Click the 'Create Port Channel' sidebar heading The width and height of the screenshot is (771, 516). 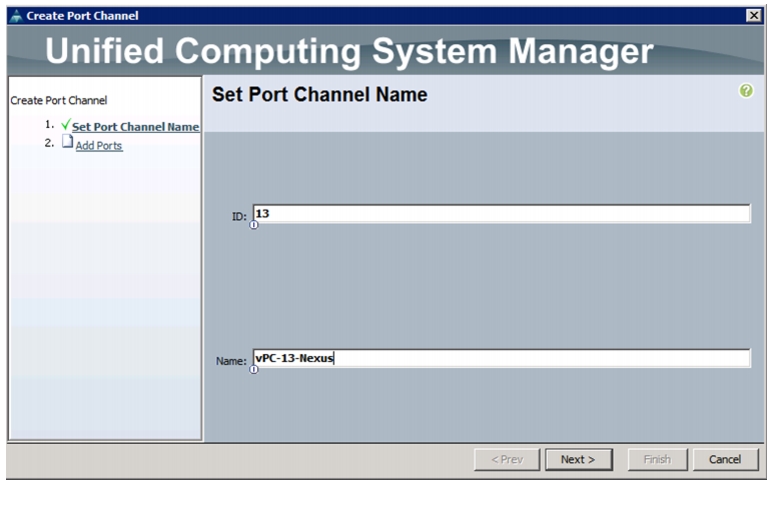point(59,100)
